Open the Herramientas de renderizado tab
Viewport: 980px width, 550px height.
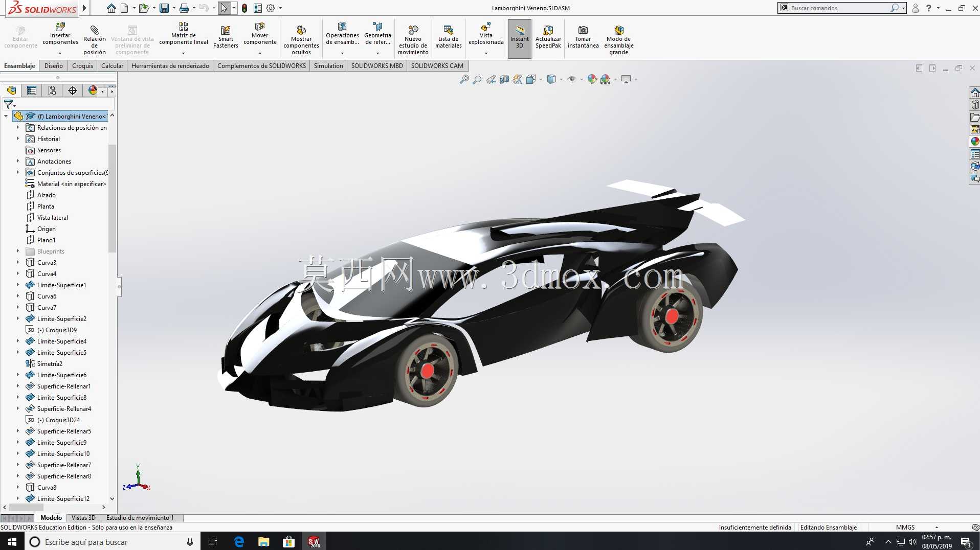coord(170,66)
